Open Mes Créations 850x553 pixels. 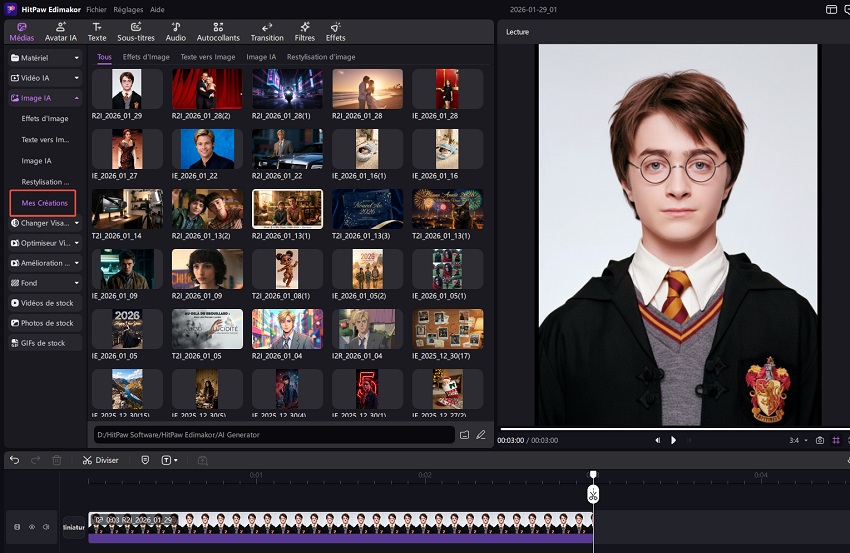pos(43,203)
